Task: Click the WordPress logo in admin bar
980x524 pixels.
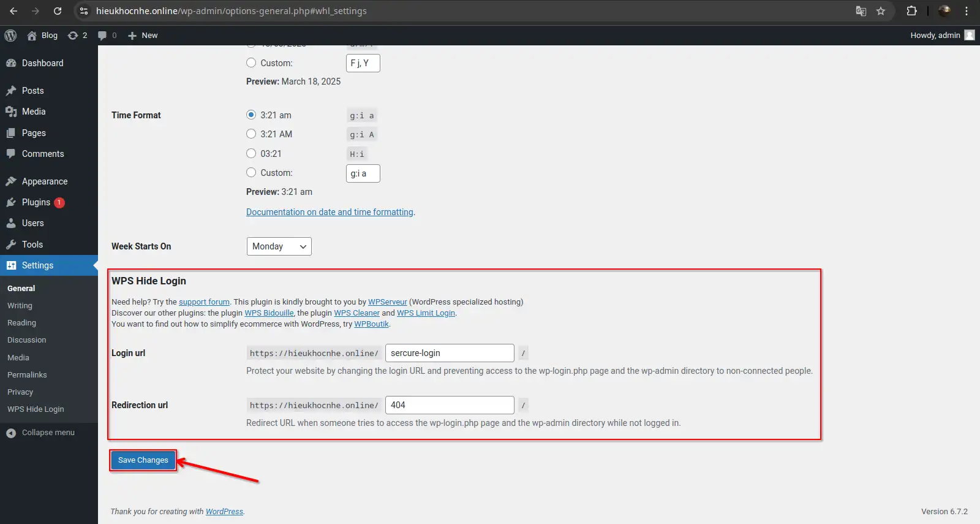Action: coord(10,36)
